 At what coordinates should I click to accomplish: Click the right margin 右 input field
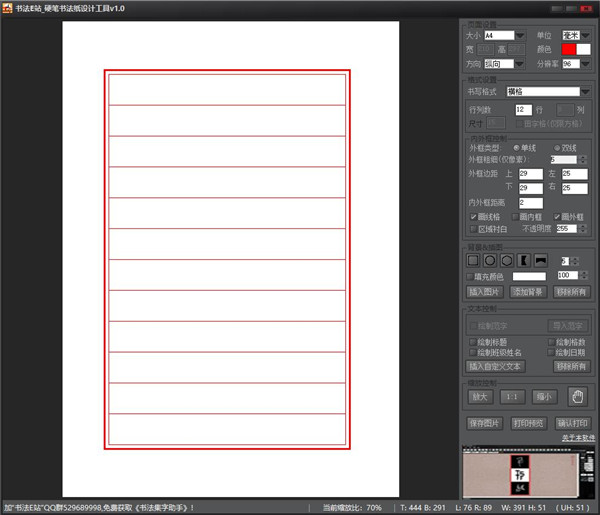(575, 188)
